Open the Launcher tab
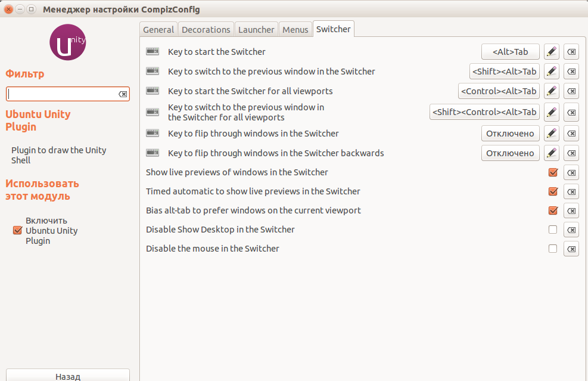588x381 pixels. click(256, 30)
